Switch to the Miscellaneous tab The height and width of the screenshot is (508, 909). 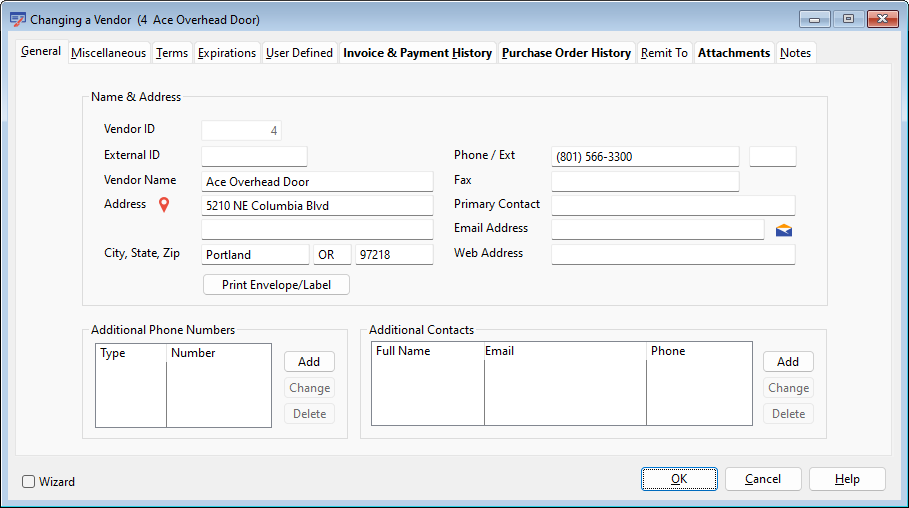pyautogui.click(x=108, y=53)
